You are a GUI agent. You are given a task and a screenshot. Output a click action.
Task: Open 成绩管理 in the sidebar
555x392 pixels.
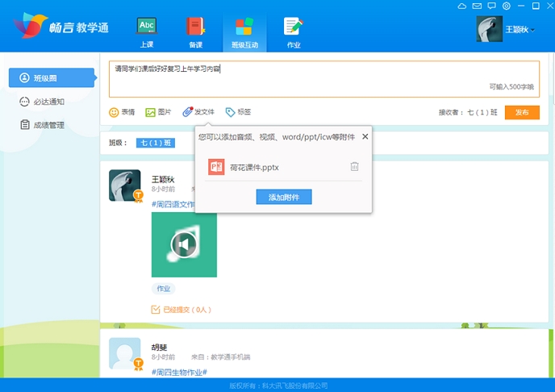click(x=48, y=125)
